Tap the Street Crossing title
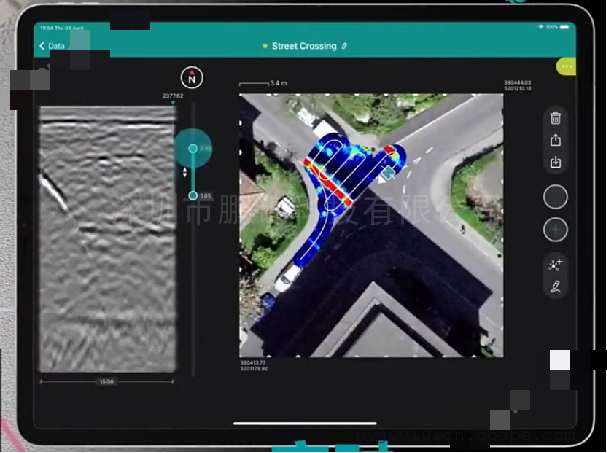Image resolution: width=607 pixels, height=453 pixels. 303,46
